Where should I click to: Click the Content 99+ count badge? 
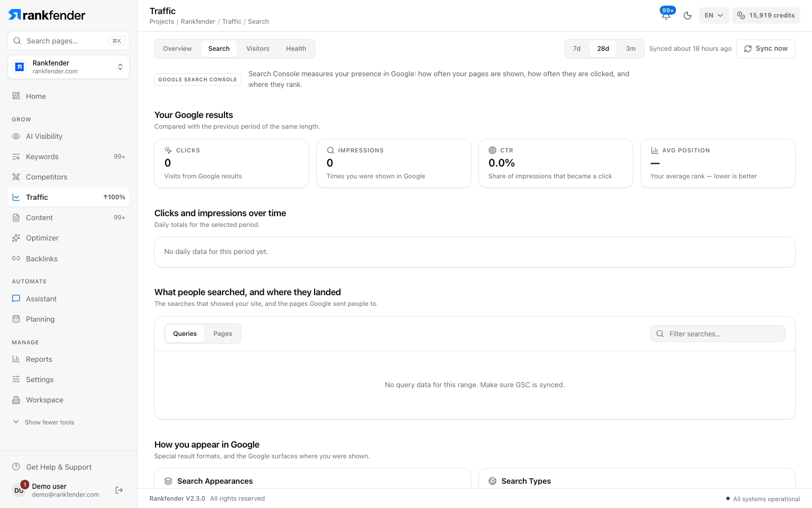(120, 217)
